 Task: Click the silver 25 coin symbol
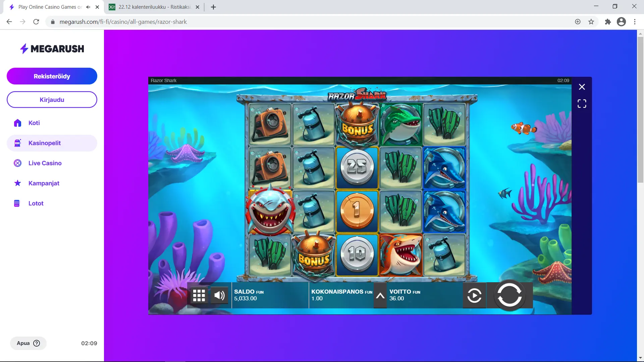point(357,167)
